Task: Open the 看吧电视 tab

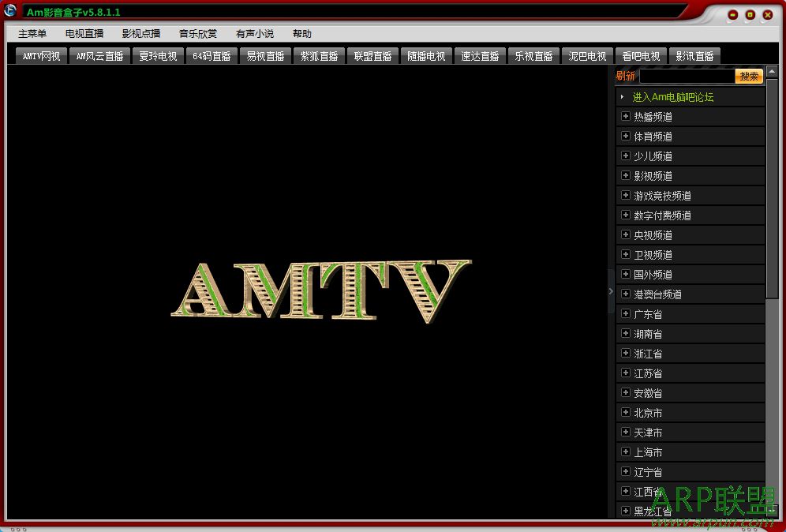Action: coord(641,56)
